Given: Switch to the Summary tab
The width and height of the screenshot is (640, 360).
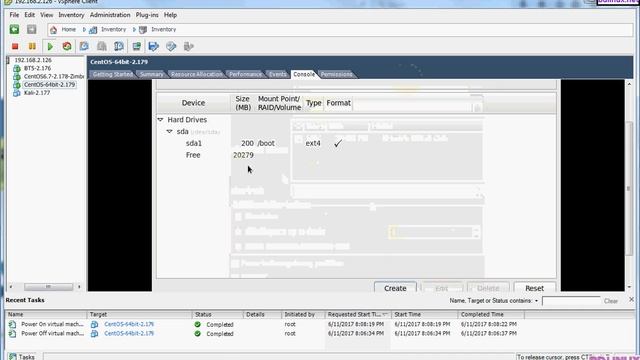Looking at the screenshot, I should (x=151, y=74).
